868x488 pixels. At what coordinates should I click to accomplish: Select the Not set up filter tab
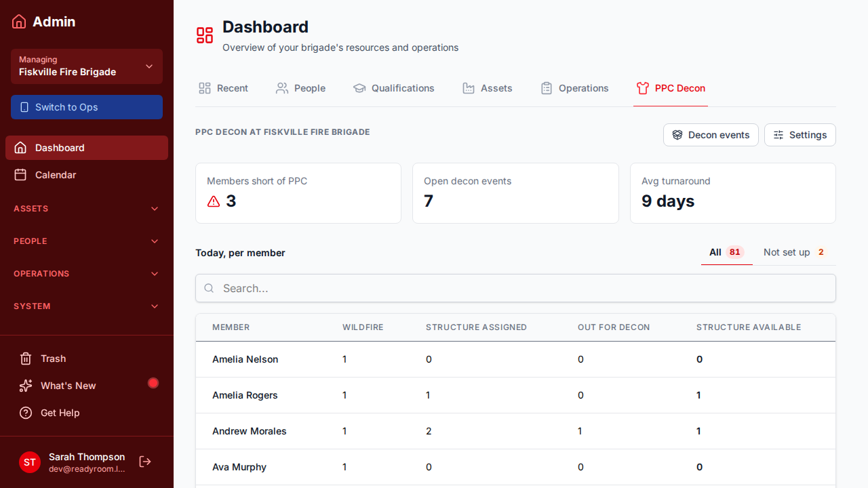pos(794,252)
